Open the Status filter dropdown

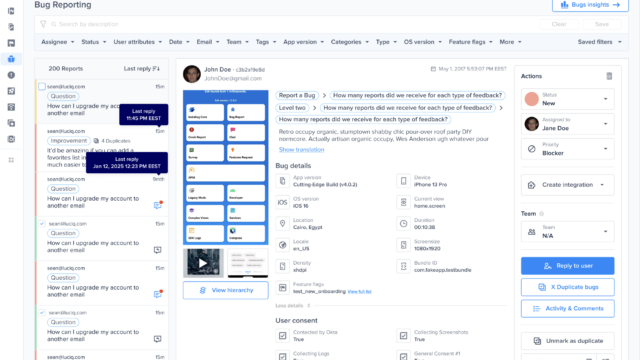[93, 42]
